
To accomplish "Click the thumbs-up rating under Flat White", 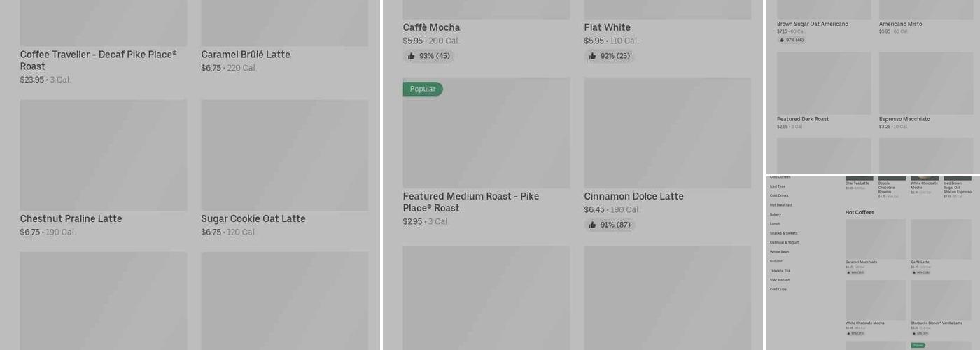I will (609, 56).
